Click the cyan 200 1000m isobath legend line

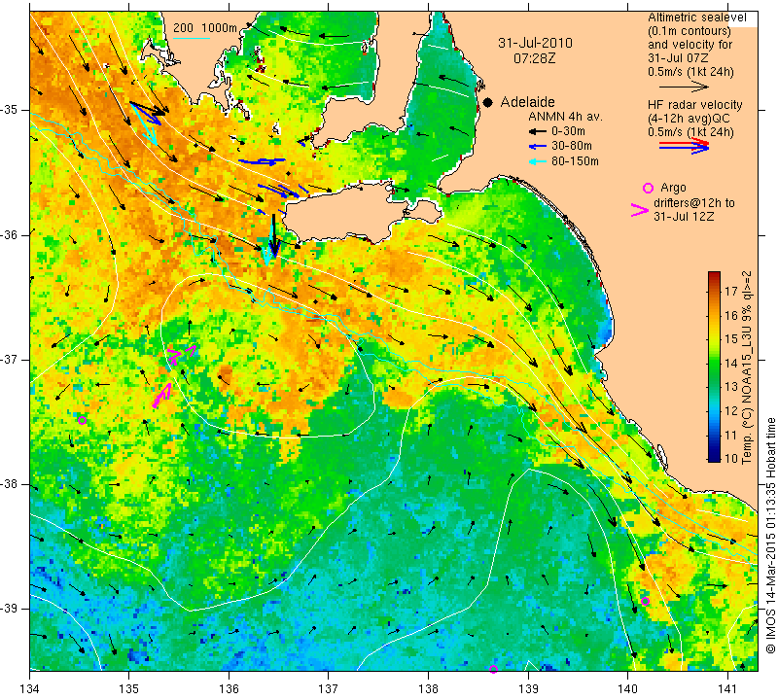(x=192, y=38)
